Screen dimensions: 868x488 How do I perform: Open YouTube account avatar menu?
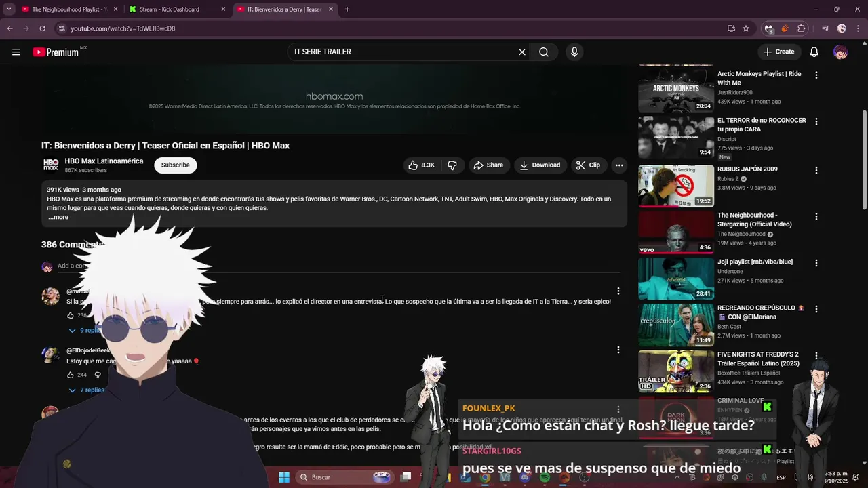pos(840,52)
